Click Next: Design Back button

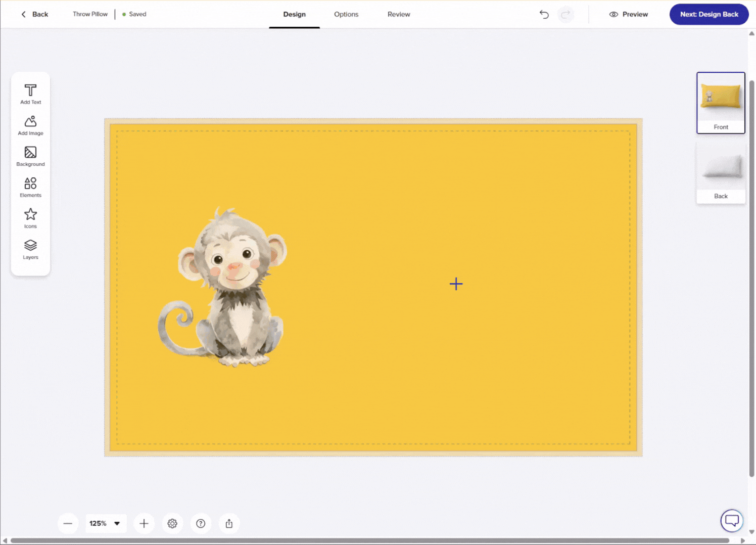tap(708, 14)
